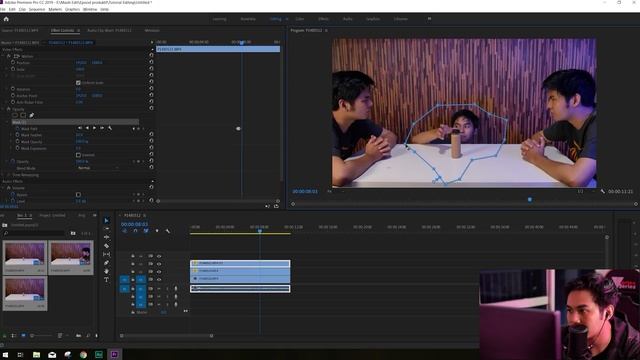Select the Mask Path keyframe marker

[x=238, y=129]
